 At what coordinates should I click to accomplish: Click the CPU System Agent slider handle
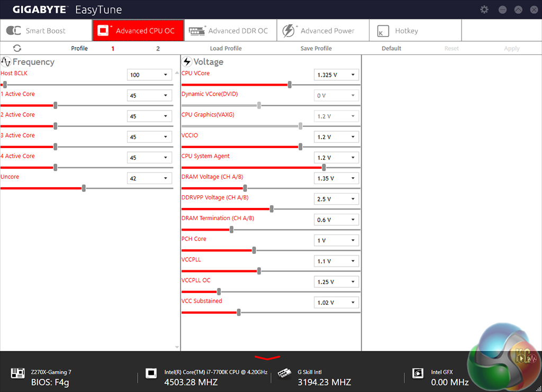click(324, 168)
